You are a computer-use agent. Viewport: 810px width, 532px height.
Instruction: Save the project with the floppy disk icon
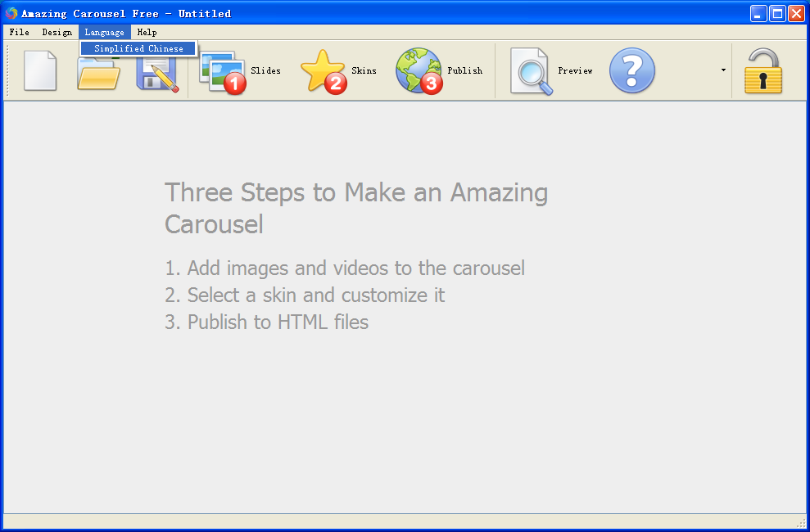[x=157, y=73]
